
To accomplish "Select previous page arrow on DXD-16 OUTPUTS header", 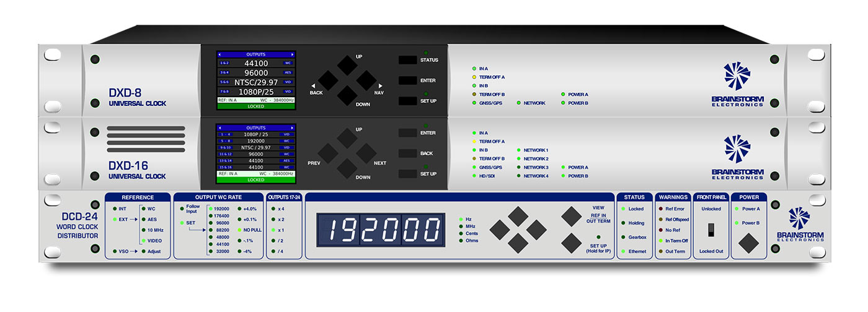I will (219, 128).
